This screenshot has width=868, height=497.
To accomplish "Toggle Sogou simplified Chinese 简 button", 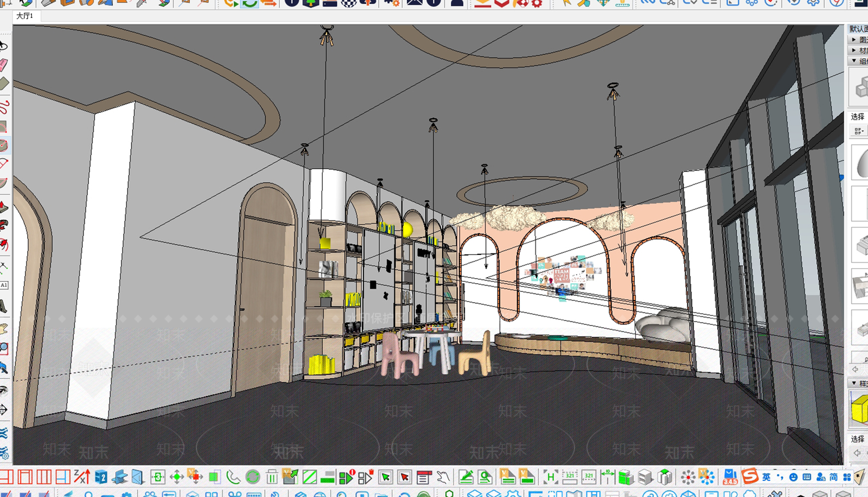I will [834, 477].
